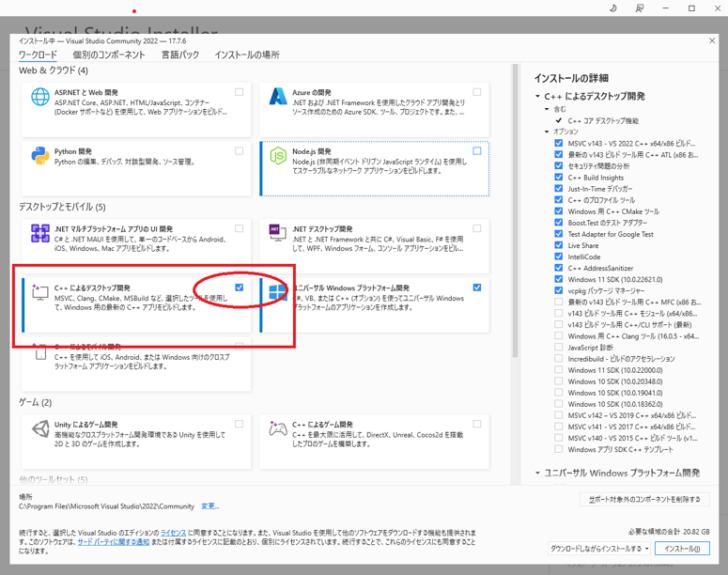This screenshot has width=728, height=575.
Task: Click the Python development logo icon
Action: [40, 156]
